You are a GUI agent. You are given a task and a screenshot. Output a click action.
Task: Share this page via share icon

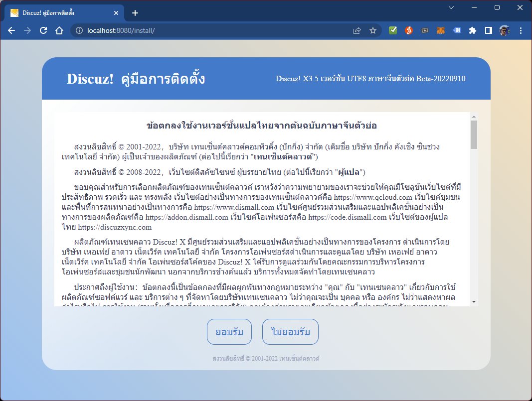click(x=357, y=30)
